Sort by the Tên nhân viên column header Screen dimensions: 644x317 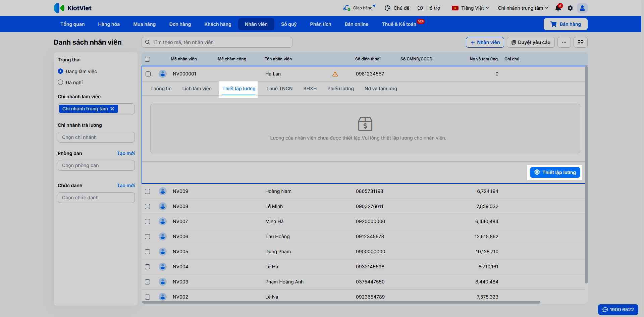click(x=278, y=59)
